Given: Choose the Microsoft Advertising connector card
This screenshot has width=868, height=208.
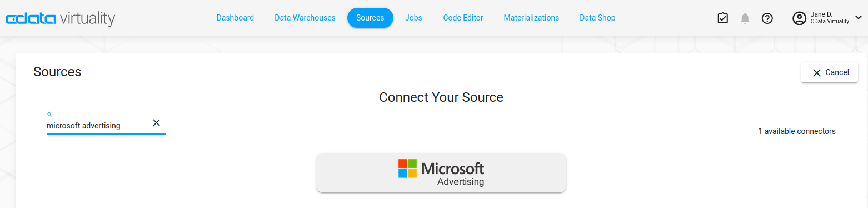Looking at the screenshot, I should tap(441, 174).
